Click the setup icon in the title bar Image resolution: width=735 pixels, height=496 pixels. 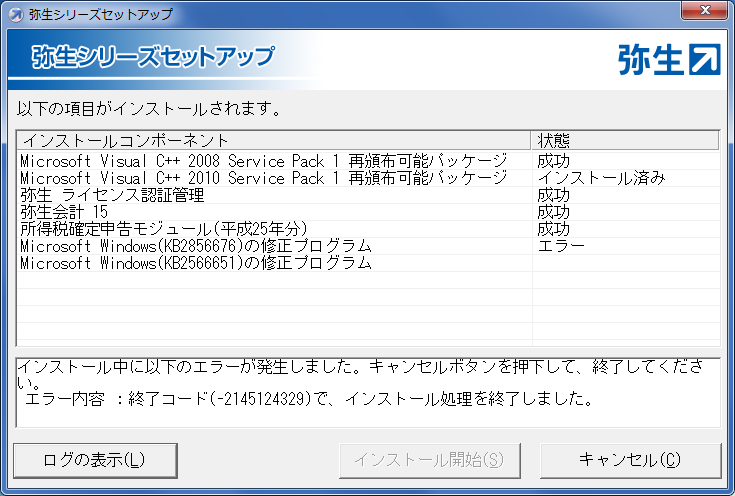click(15, 15)
